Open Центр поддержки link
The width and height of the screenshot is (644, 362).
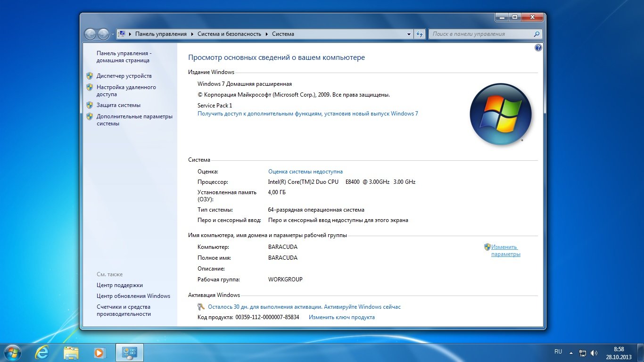(x=120, y=285)
